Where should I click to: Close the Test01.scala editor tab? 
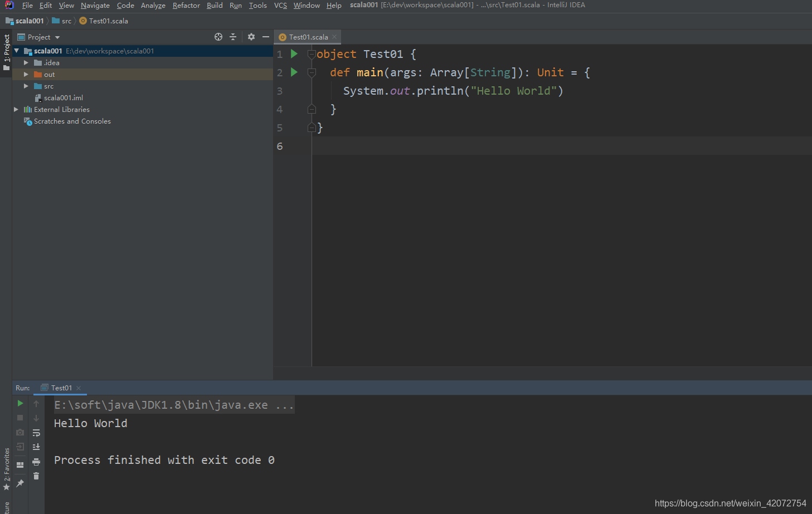[x=334, y=37]
